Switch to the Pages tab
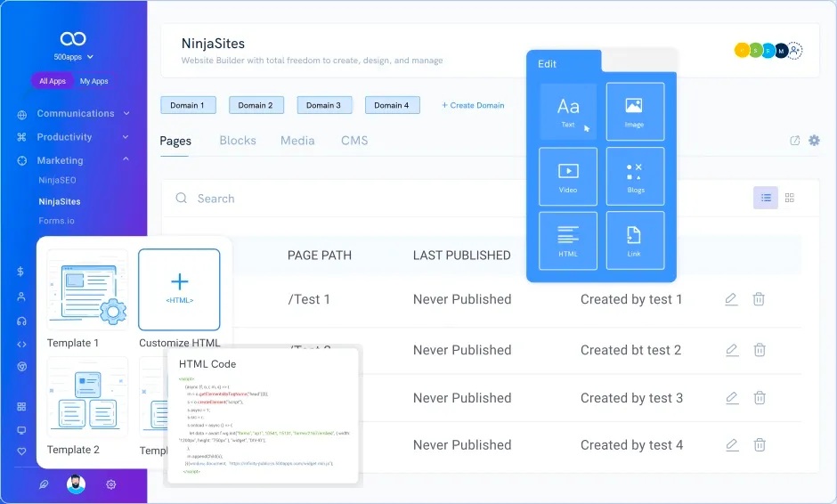 point(175,141)
